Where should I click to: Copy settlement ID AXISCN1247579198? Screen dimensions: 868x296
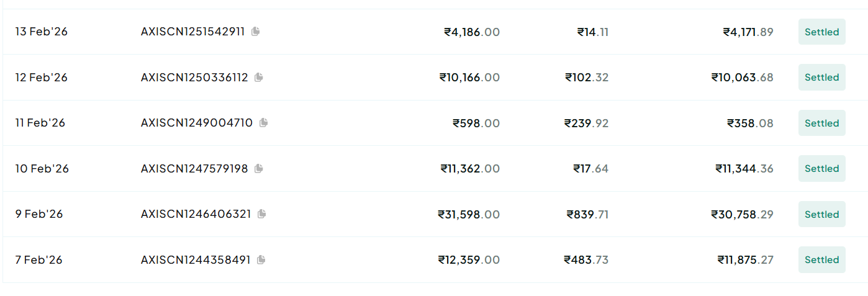coord(259,168)
